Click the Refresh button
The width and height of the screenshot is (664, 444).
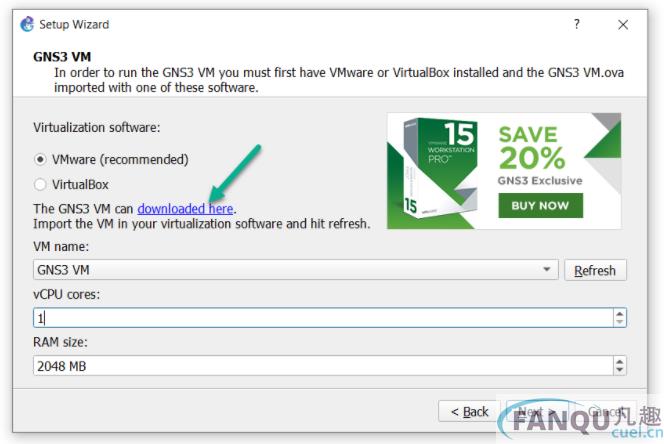tap(595, 270)
